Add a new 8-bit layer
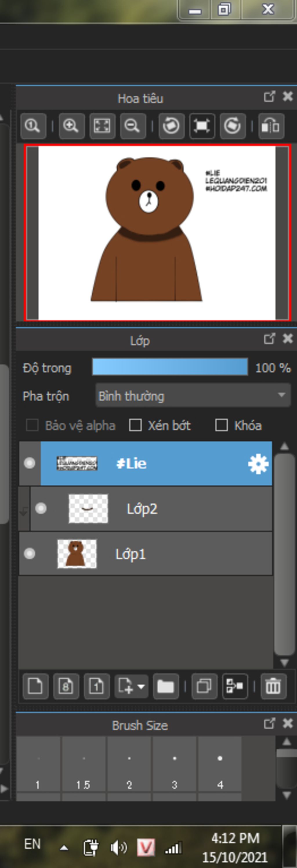 66,686
